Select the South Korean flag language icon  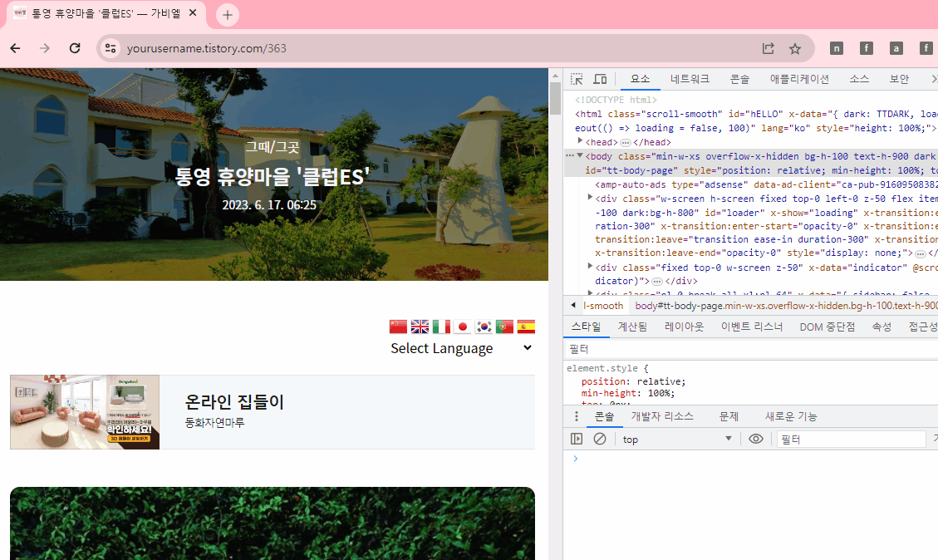(x=484, y=326)
